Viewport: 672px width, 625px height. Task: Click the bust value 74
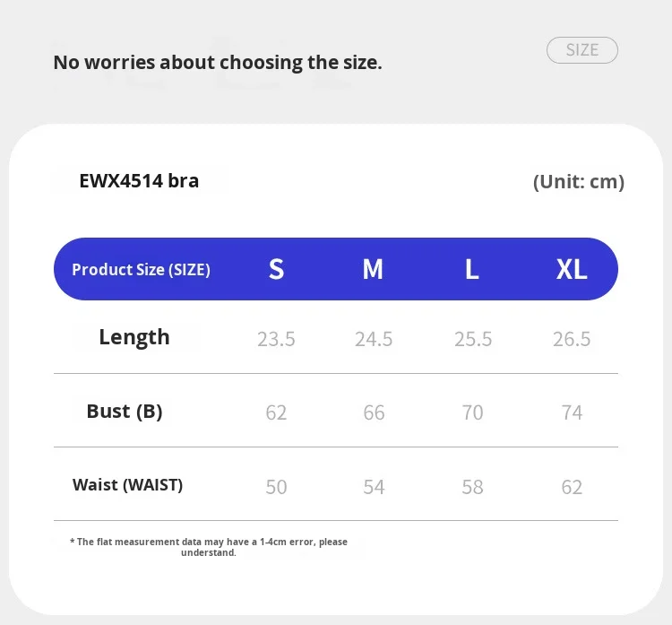(x=572, y=412)
